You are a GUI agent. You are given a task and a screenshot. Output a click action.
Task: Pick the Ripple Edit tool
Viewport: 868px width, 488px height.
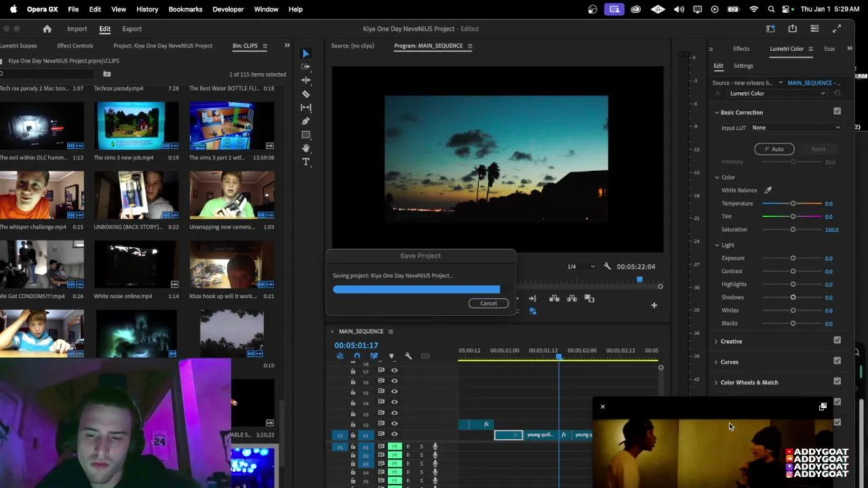point(306,81)
